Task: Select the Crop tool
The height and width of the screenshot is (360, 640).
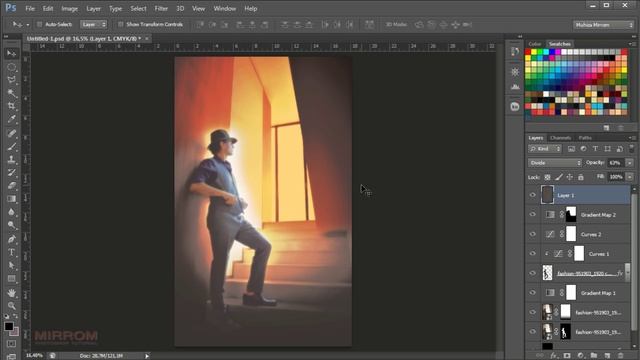Action: point(11,107)
